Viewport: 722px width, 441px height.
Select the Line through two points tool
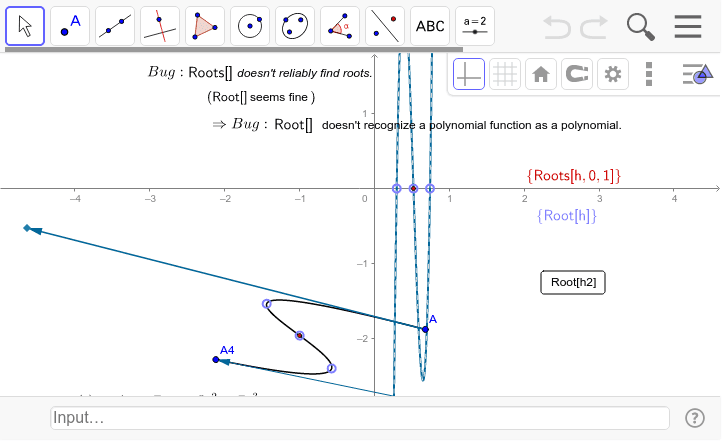(115, 26)
